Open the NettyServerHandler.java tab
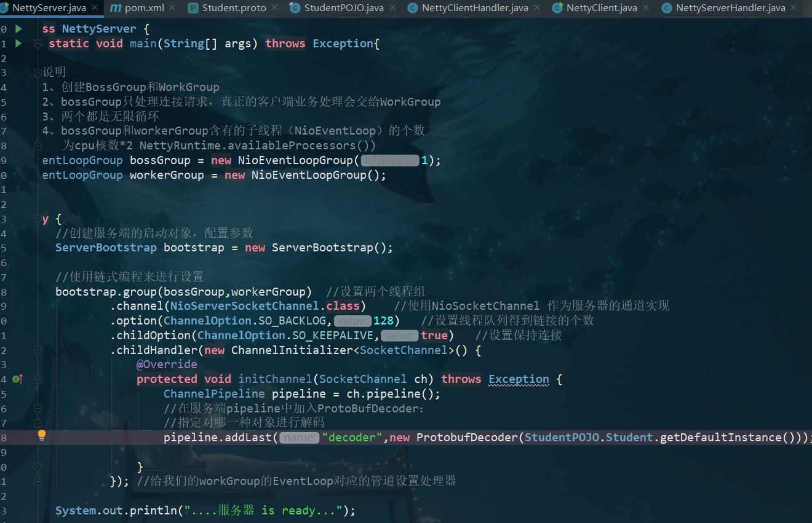Screen dimensions: 812x523 (x=730, y=8)
